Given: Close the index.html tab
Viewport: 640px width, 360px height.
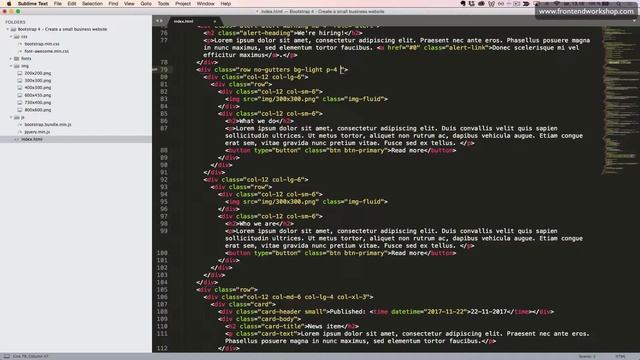Looking at the screenshot, I should 215,21.
